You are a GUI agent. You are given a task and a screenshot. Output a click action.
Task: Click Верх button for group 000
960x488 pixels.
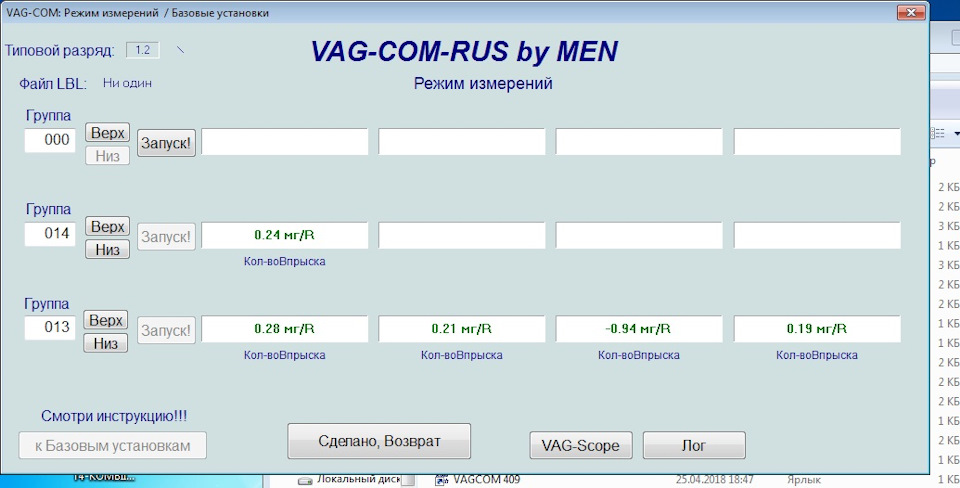tap(107, 132)
